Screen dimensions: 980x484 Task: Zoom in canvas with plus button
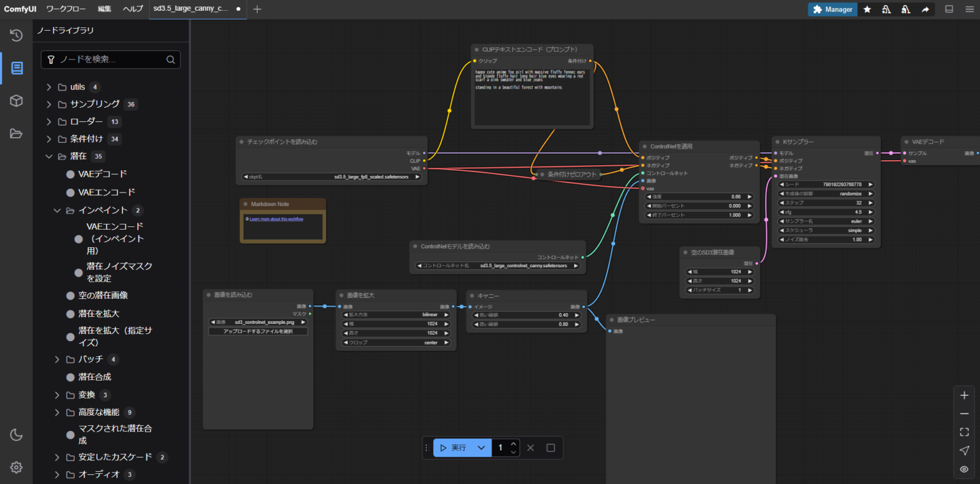click(x=964, y=395)
